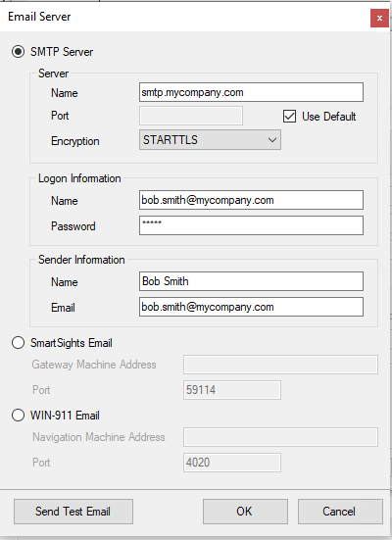Select the SmartSights Email option

(18, 343)
